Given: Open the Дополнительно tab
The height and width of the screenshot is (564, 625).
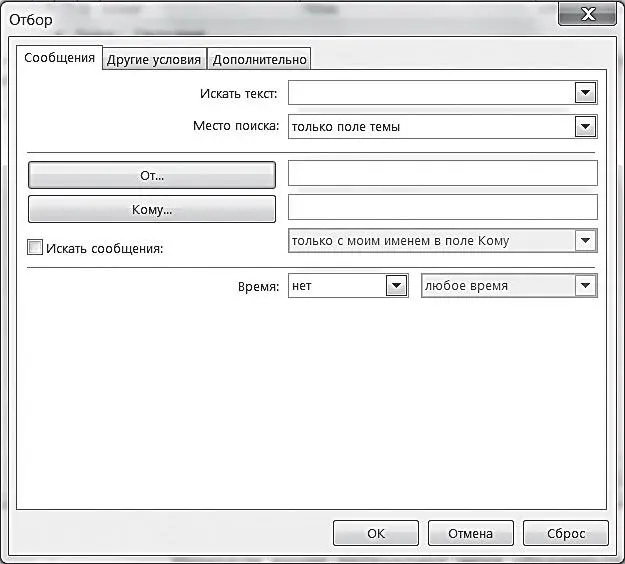Looking at the screenshot, I should (259, 59).
